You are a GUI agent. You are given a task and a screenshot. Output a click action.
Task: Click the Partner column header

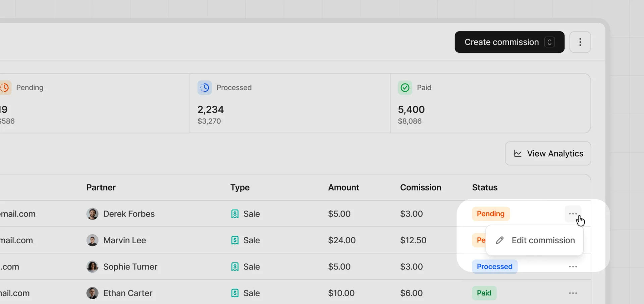point(101,187)
